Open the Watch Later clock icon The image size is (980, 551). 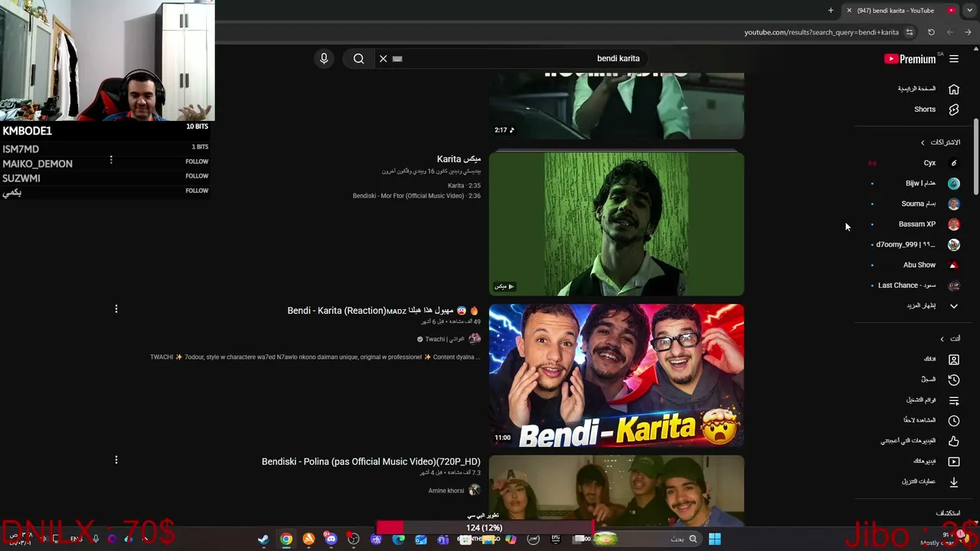coord(954,420)
